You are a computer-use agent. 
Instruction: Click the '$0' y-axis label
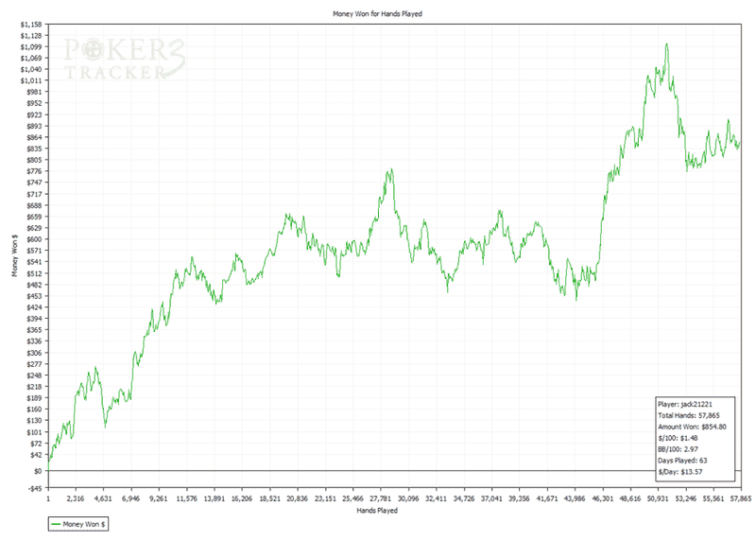pos(38,471)
